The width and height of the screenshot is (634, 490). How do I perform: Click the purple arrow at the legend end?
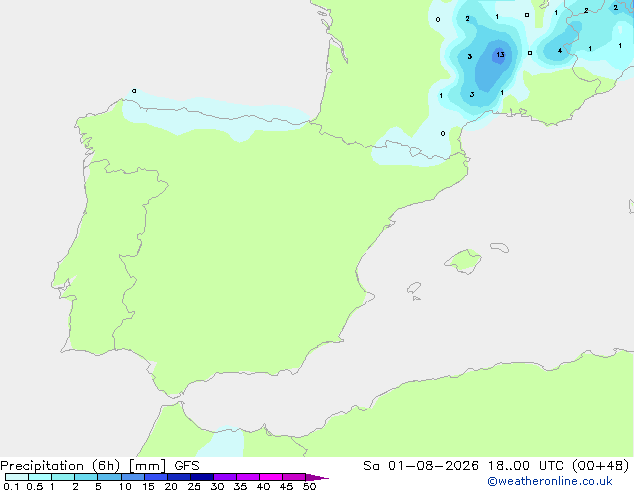[x=317, y=477]
